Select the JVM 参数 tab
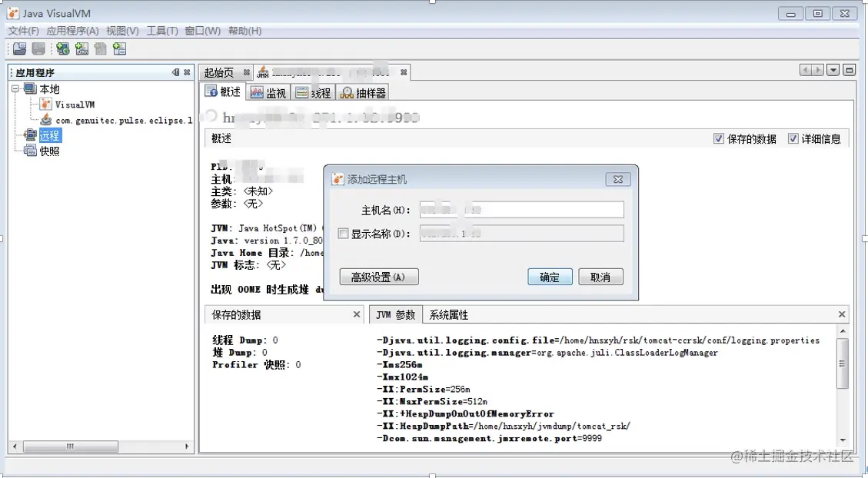 point(395,314)
